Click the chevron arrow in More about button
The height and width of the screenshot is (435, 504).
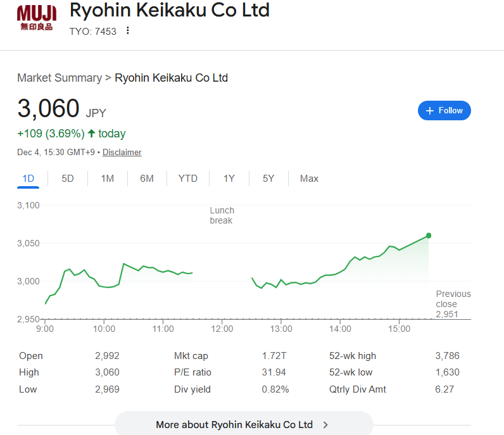click(325, 425)
